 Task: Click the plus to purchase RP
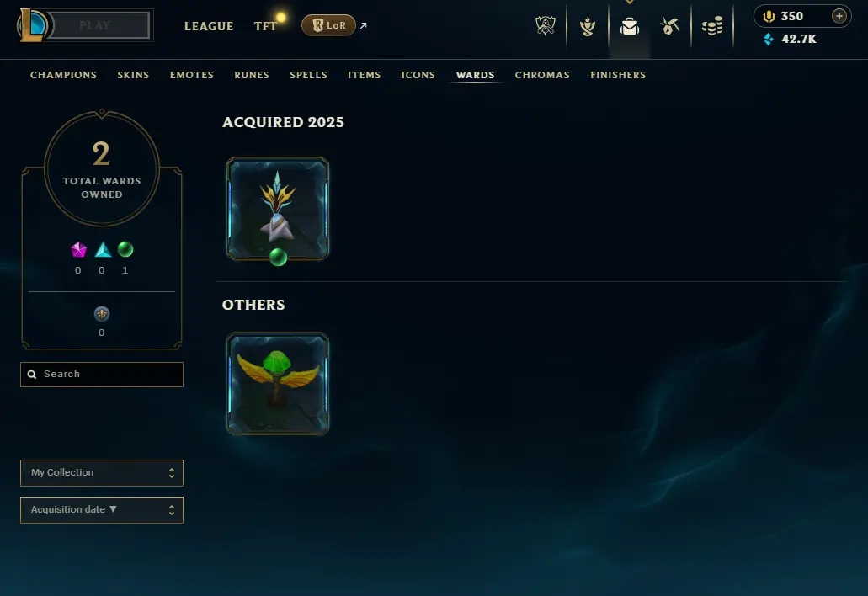click(839, 16)
